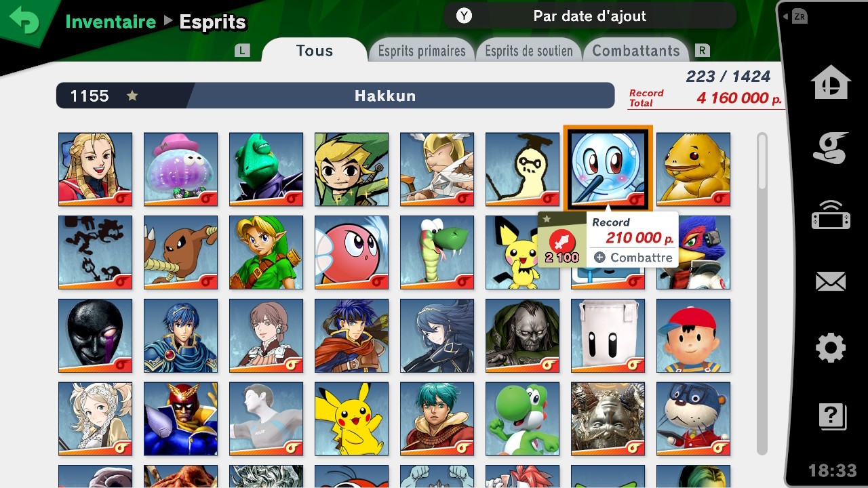Viewport: 868px width, 488px height.
Task: Select the Yoshi spirit thumbnail
Action: pyautogui.click(x=522, y=419)
